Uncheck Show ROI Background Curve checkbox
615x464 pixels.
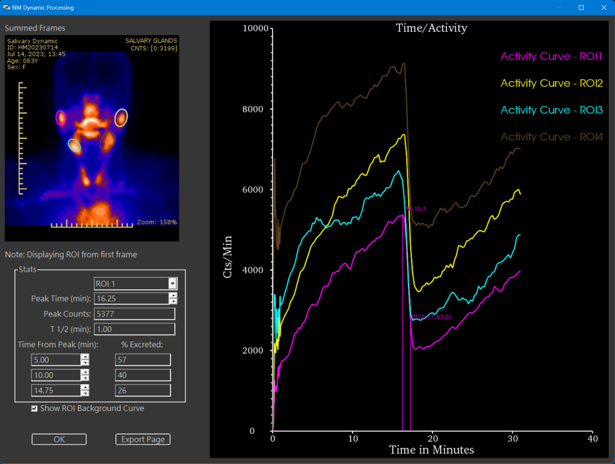pyautogui.click(x=35, y=408)
